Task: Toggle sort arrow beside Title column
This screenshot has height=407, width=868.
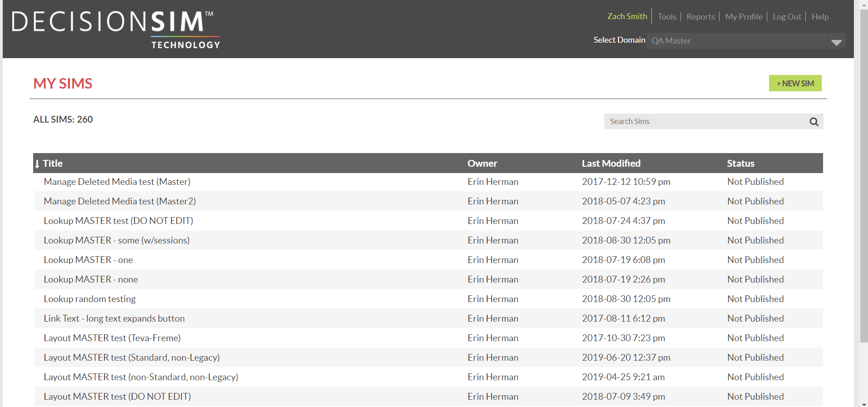Action: pyautogui.click(x=37, y=164)
